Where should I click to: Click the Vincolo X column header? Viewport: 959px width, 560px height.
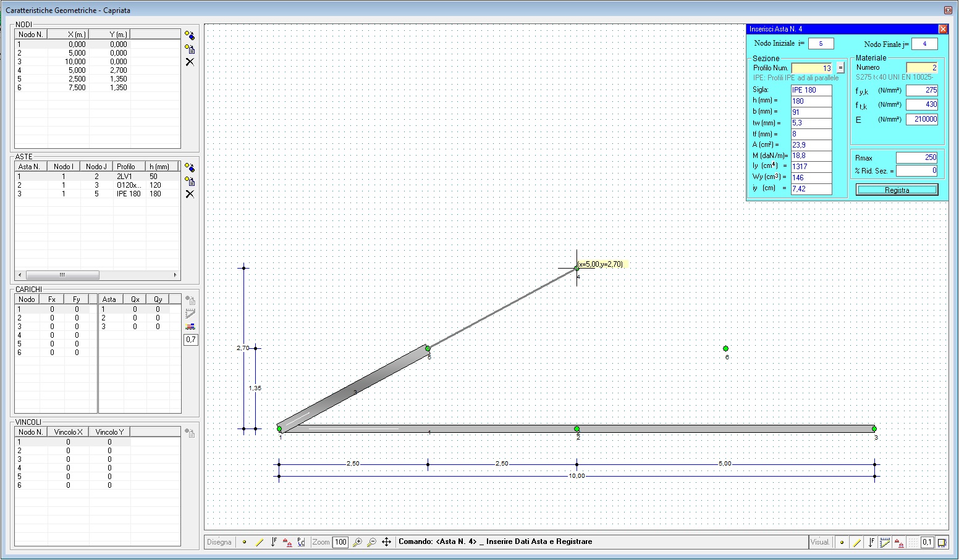pos(68,432)
